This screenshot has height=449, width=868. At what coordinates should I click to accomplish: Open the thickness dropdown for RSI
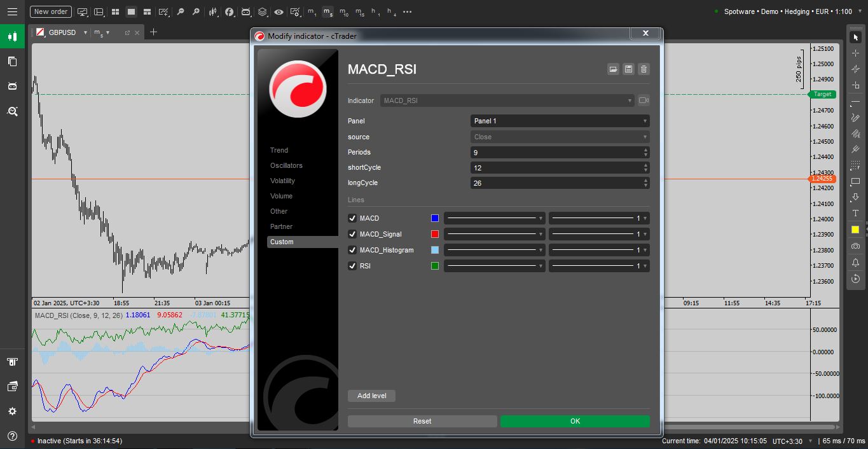(x=598, y=266)
